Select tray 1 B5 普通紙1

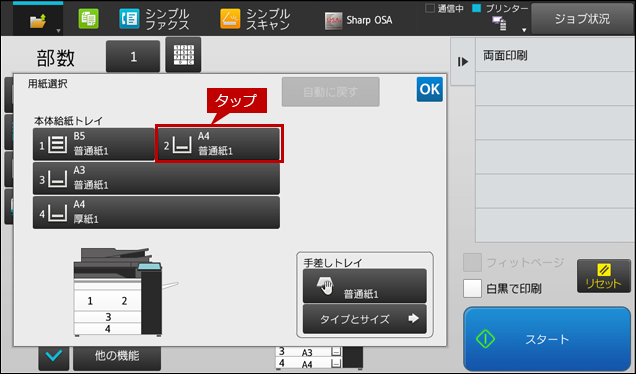coord(94,144)
